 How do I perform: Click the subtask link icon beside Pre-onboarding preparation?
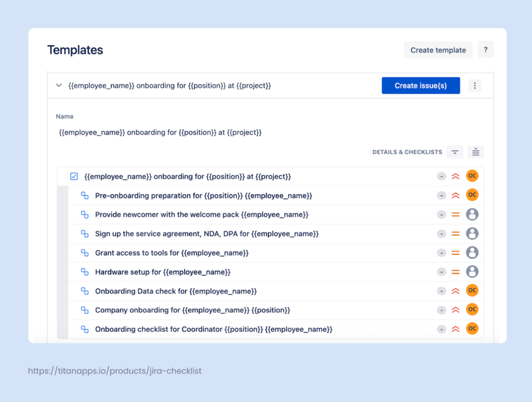(85, 195)
